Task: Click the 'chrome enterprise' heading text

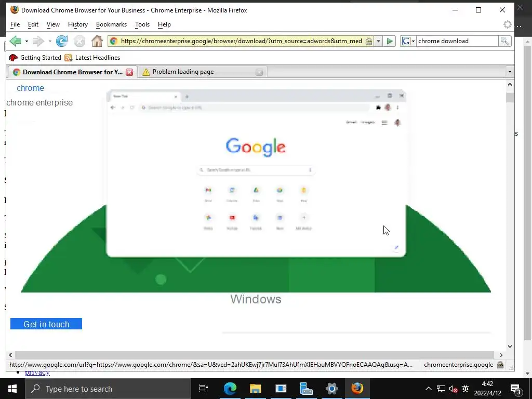Action: [x=39, y=102]
